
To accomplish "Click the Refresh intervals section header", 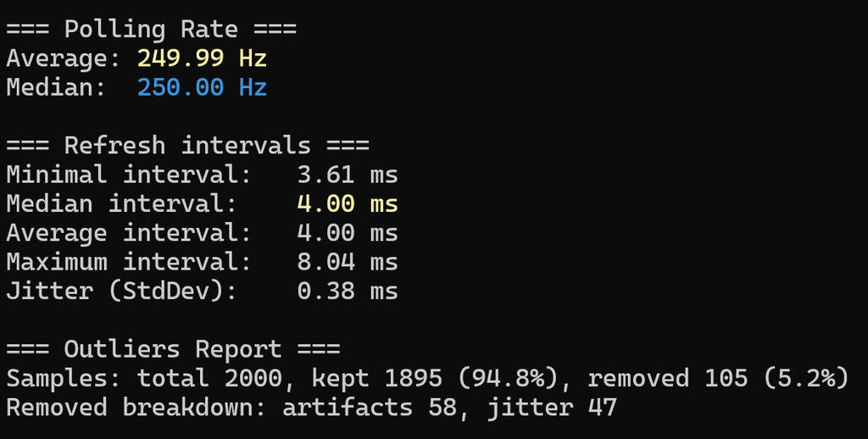I will [187, 146].
